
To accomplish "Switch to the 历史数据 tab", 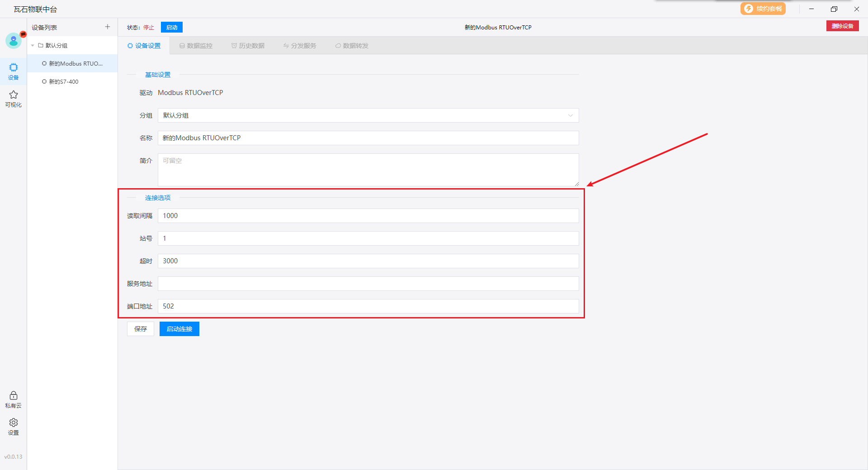I will click(248, 46).
